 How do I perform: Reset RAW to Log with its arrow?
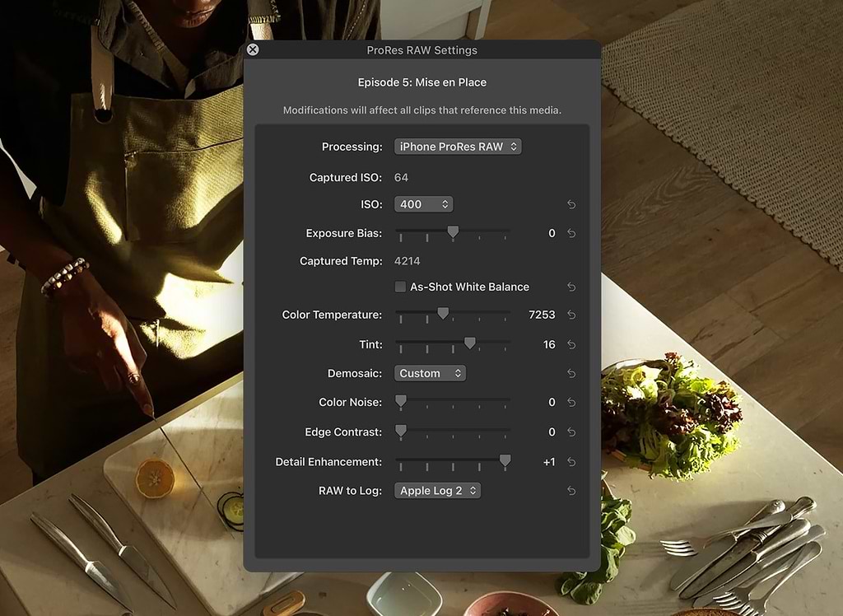(571, 491)
